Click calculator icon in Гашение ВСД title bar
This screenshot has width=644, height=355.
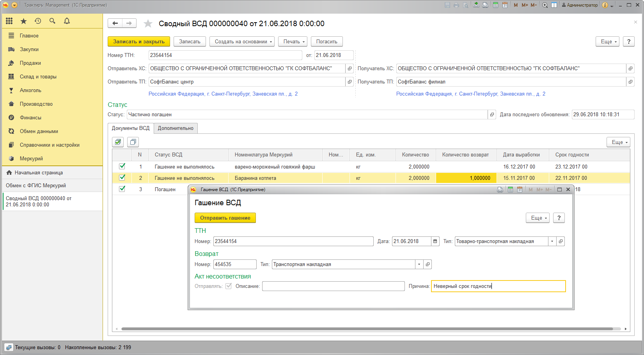coord(510,189)
